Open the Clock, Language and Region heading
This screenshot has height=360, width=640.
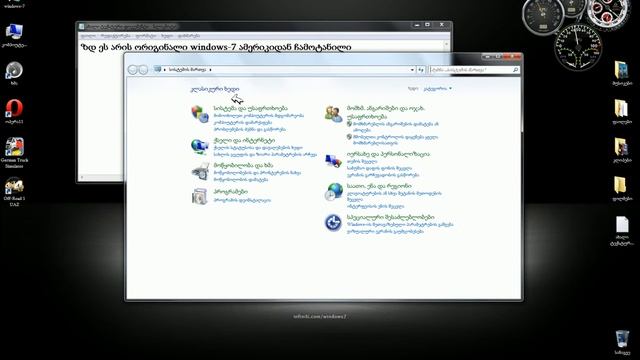[x=379, y=186]
